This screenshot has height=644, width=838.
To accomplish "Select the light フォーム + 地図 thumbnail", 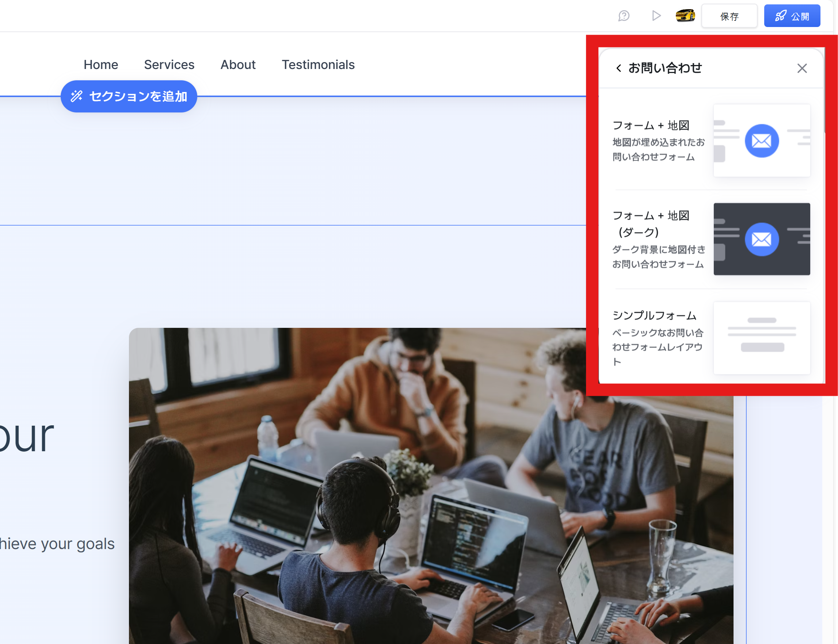I will [762, 141].
